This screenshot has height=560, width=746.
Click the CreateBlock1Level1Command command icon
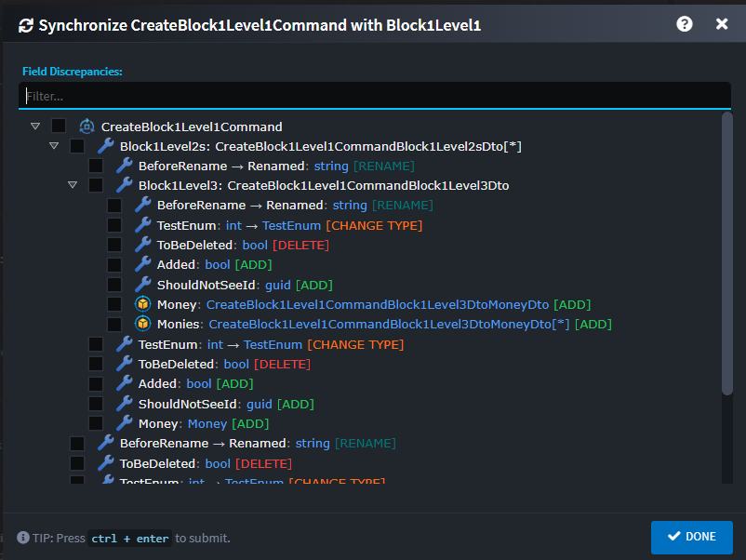click(87, 127)
